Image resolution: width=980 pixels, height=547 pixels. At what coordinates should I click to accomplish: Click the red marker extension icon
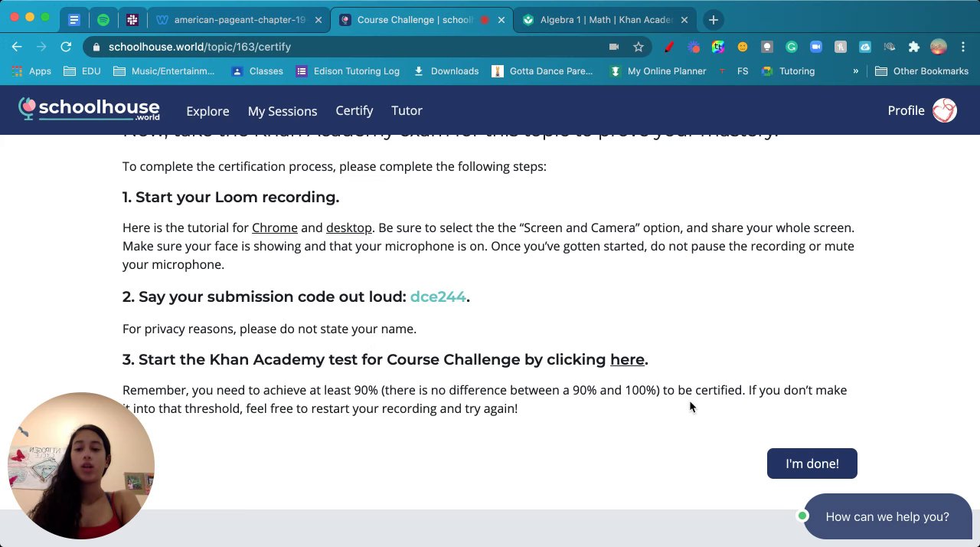(x=669, y=47)
